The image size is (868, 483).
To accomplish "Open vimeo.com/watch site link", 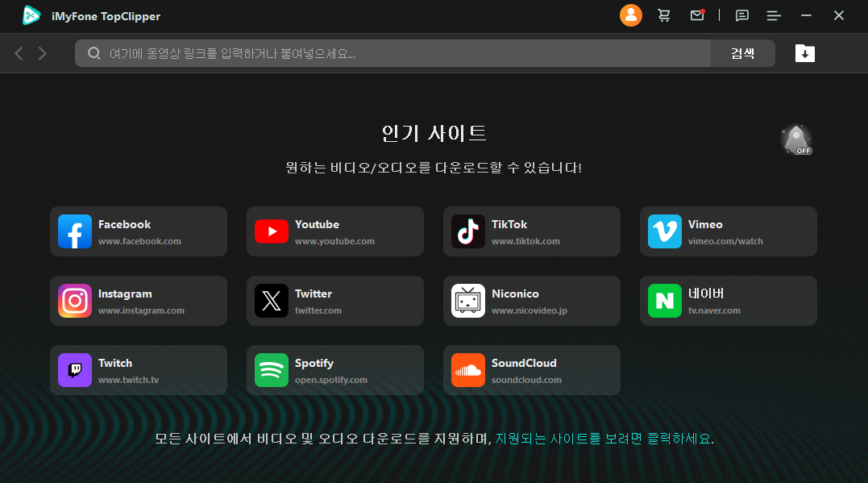I will 725,242.
